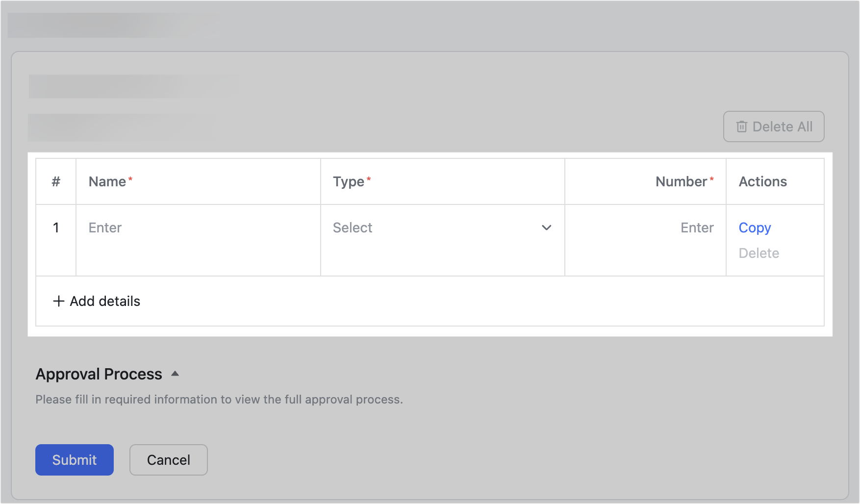Click the hash symbol column header
Viewport: 860px width, 504px height.
(56, 181)
